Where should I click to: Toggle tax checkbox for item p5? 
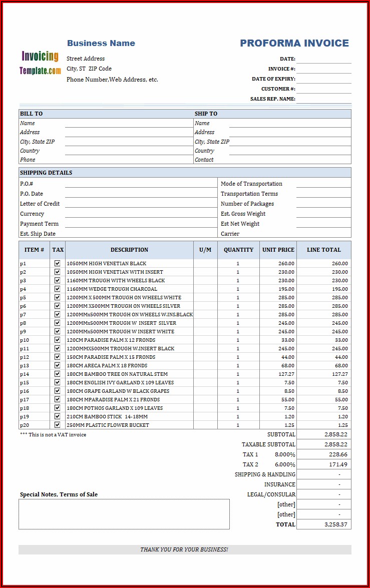click(x=58, y=297)
